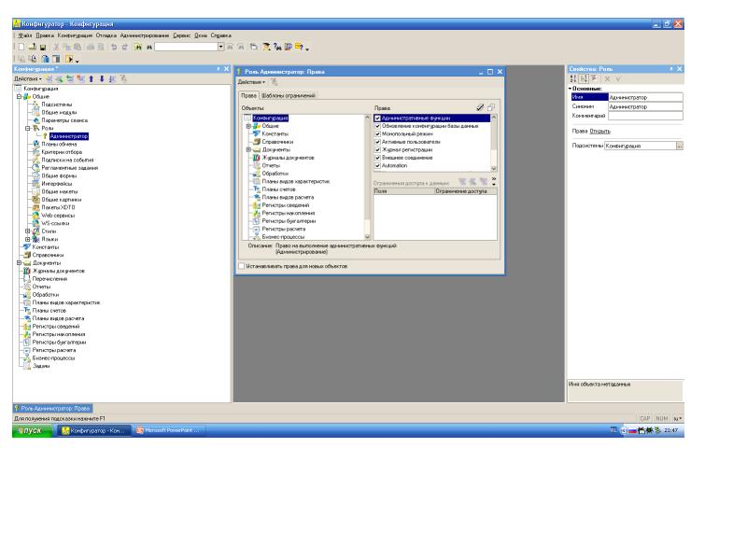Toggle the Административные функции right checkbox

tap(377, 119)
